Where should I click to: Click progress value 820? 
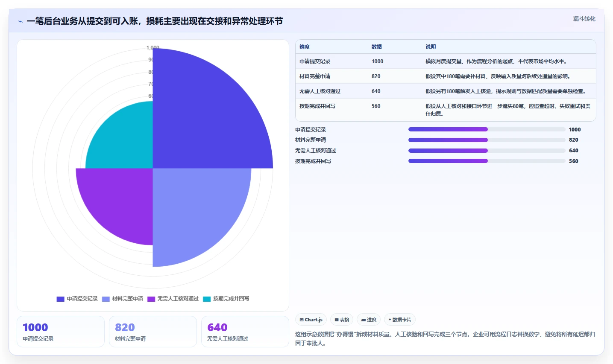coord(573,140)
